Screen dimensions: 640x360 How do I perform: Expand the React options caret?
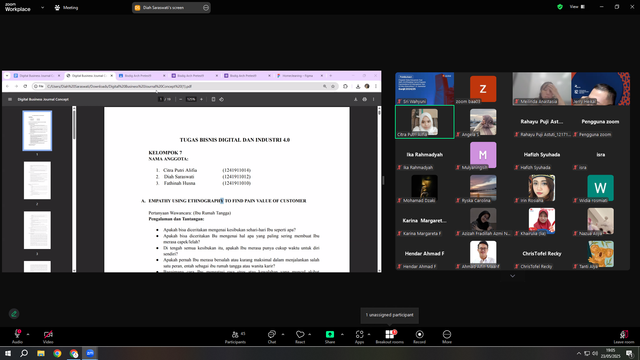pyautogui.click(x=310, y=334)
